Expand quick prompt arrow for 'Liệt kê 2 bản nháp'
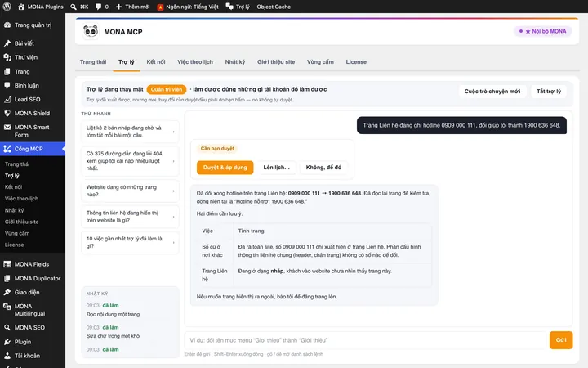 tap(173, 132)
